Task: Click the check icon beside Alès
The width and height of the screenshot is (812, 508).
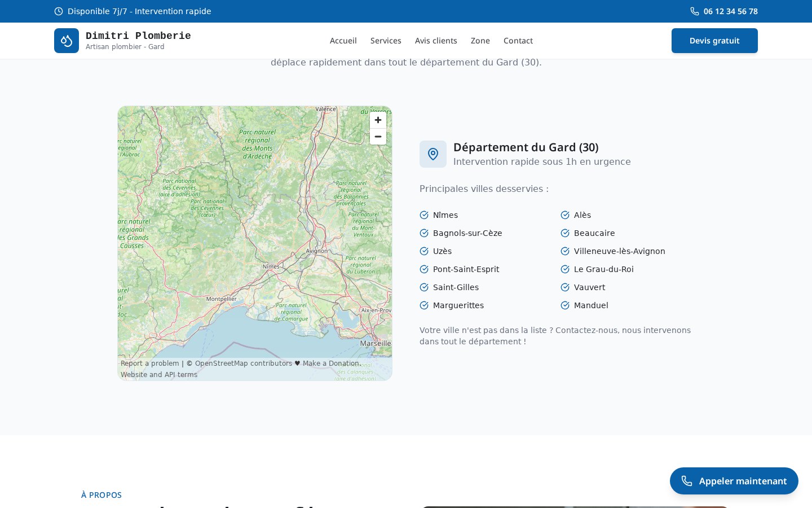Action: (x=565, y=215)
